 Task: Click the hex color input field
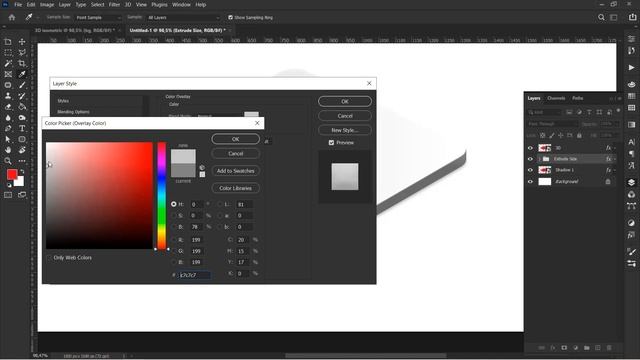click(x=195, y=275)
